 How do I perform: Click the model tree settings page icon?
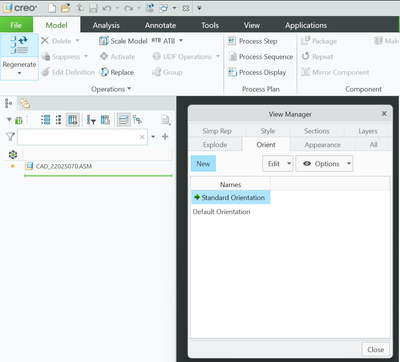(x=166, y=120)
